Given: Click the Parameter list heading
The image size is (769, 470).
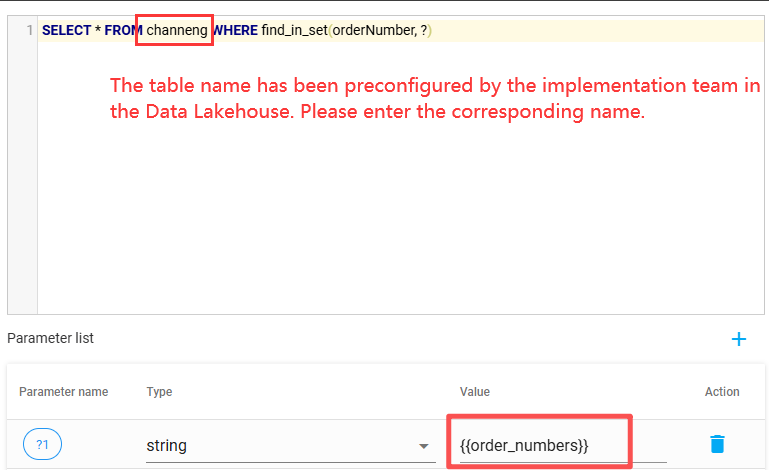Looking at the screenshot, I should [50, 338].
